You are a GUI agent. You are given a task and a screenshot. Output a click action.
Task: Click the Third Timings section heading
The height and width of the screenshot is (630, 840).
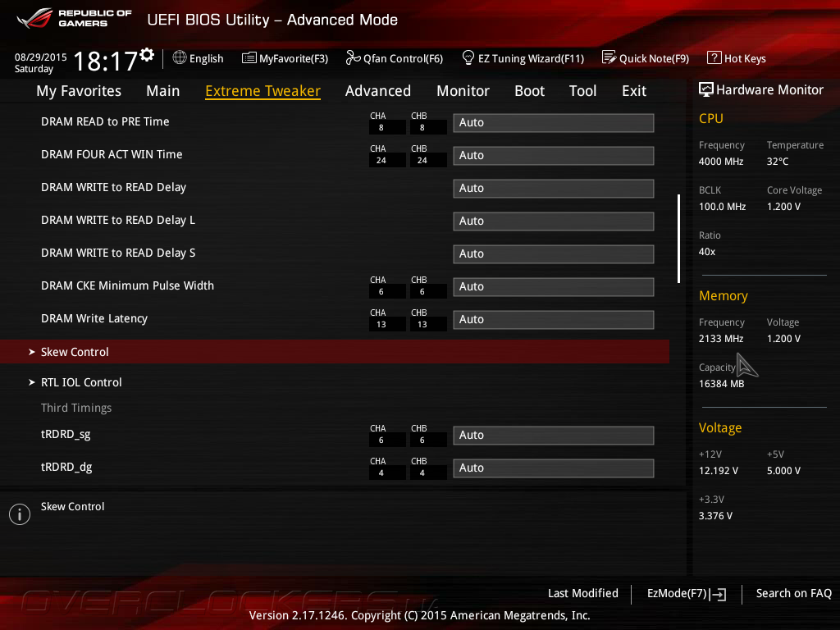coord(76,409)
